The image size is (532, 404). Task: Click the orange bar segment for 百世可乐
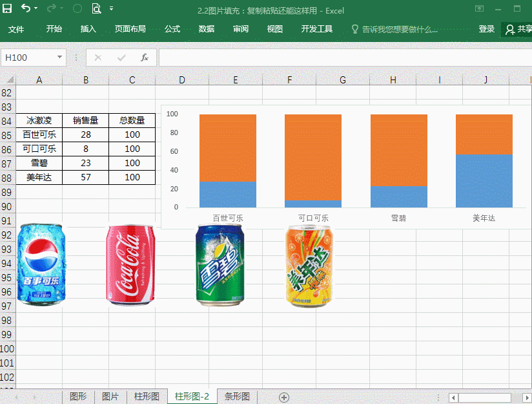pos(228,148)
